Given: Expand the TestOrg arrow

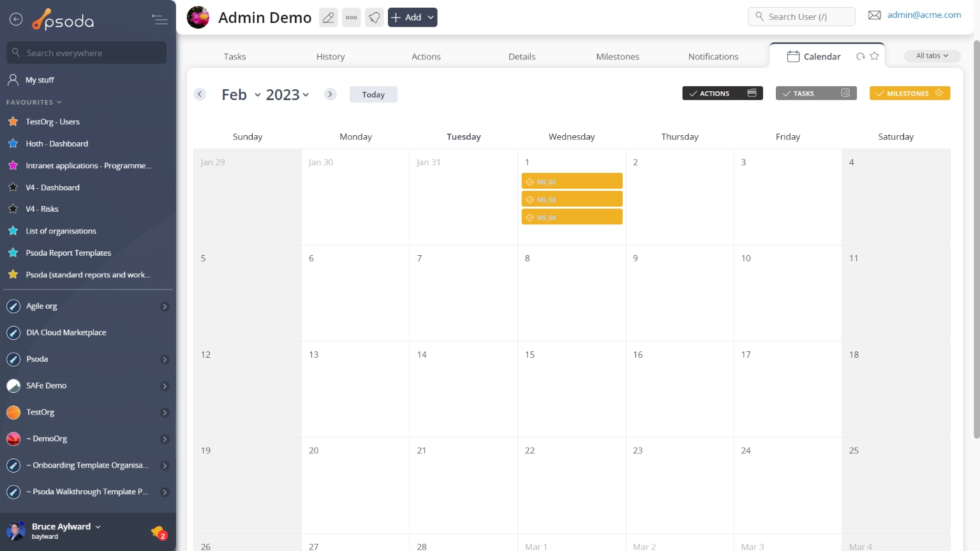Looking at the screenshot, I should (x=165, y=413).
